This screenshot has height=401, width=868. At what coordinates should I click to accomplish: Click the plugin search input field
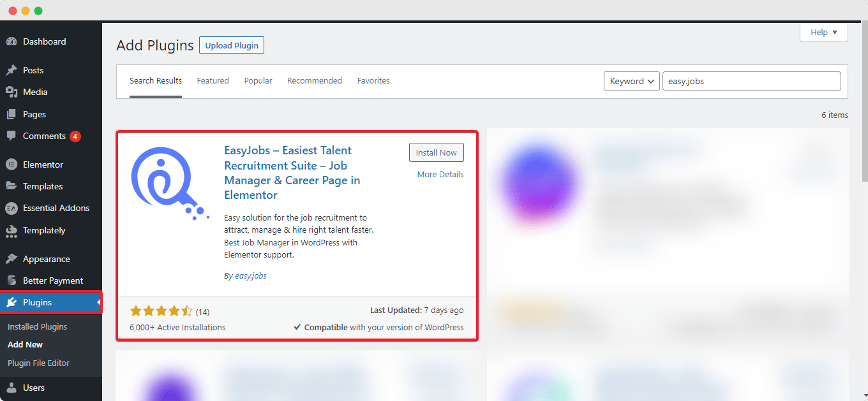pos(752,81)
